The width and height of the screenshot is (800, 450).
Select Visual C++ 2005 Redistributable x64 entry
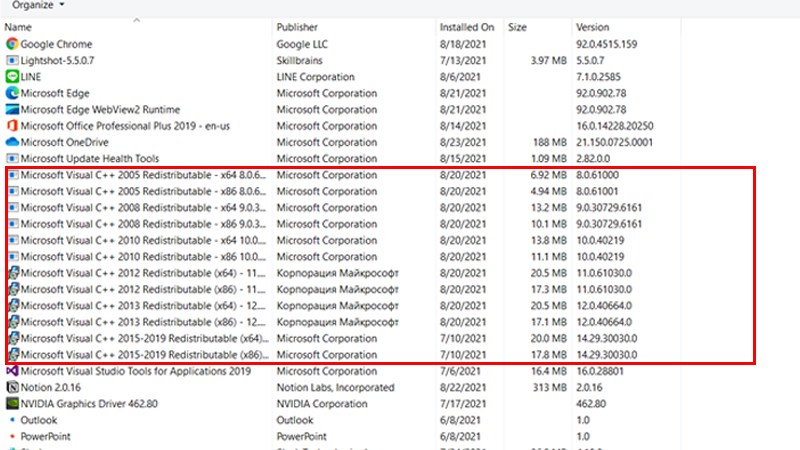[x=130, y=175]
